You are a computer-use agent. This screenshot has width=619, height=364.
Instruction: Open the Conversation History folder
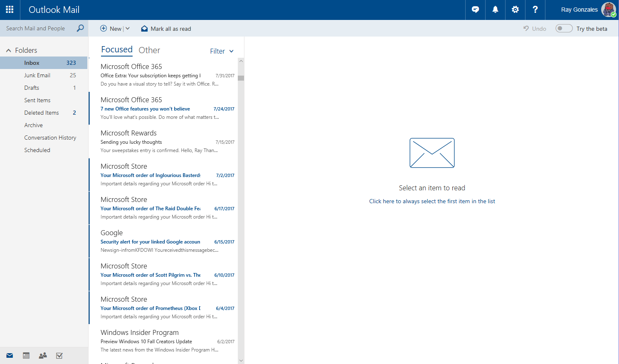[44, 138]
